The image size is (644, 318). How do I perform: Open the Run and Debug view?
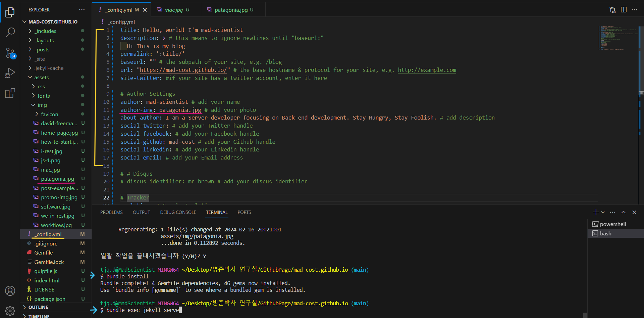[x=10, y=73]
